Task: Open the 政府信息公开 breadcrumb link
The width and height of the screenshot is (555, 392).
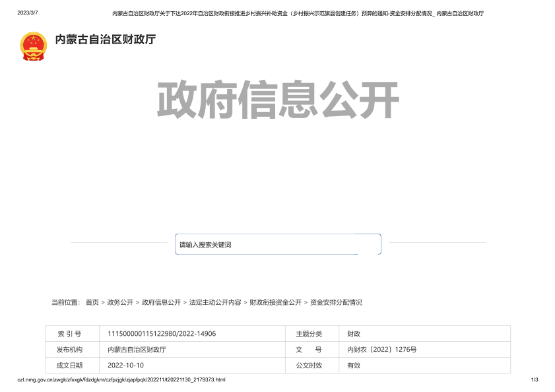Action: (x=161, y=302)
